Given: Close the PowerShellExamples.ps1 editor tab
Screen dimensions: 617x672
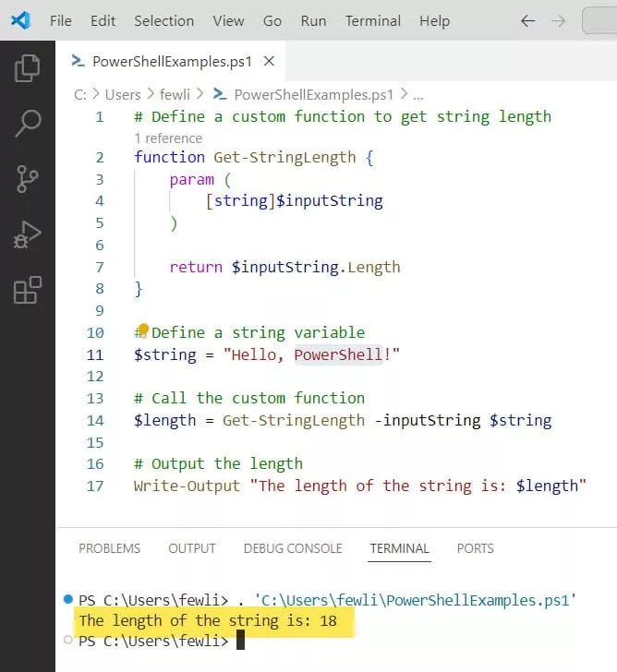Looking at the screenshot, I should pos(269,62).
